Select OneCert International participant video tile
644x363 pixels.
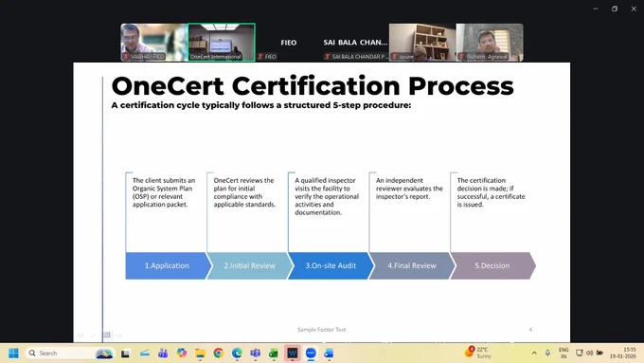222,43
